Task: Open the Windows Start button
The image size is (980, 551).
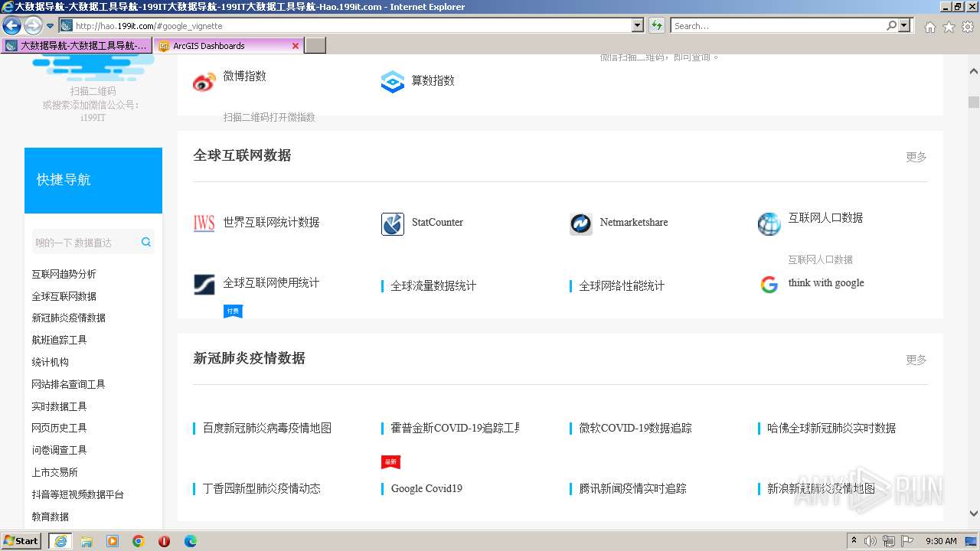Action: [x=21, y=541]
